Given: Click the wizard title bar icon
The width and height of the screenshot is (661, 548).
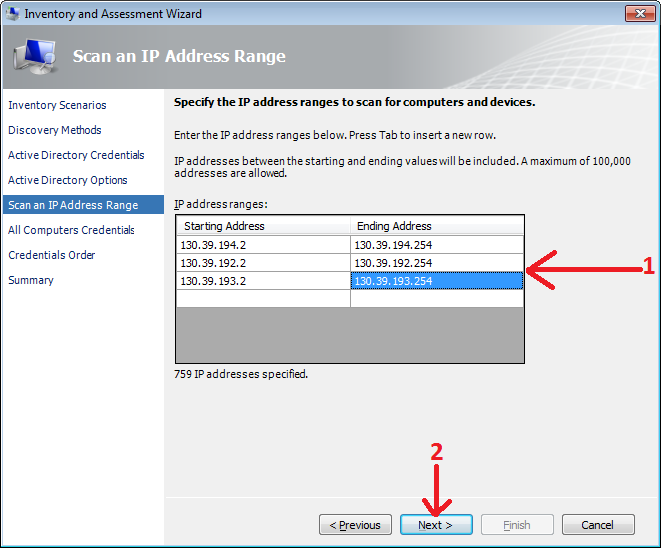Looking at the screenshot, I should (x=13, y=14).
